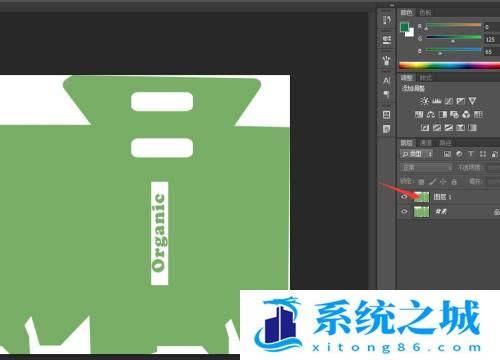Open the layer filter 类型 dropdown
This screenshot has width=500, height=360.
coord(417,154)
